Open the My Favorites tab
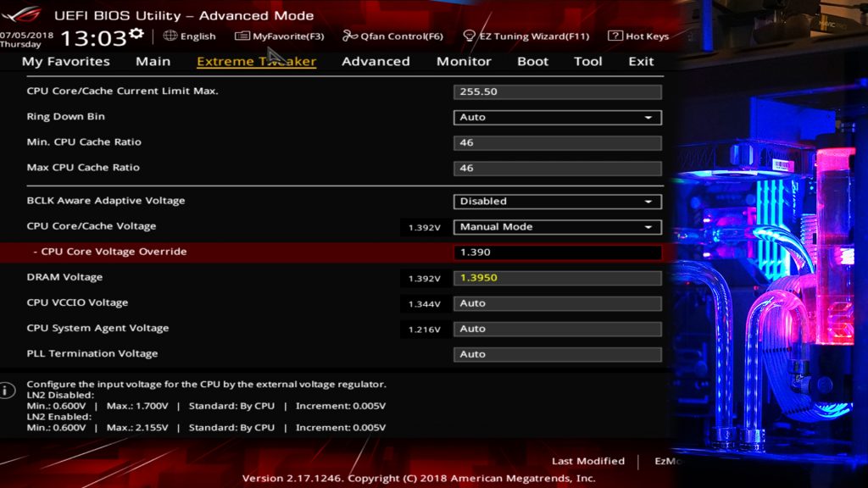The width and height of the screenshot is (868, 488). pyautogui.click(x=66, y=61)
